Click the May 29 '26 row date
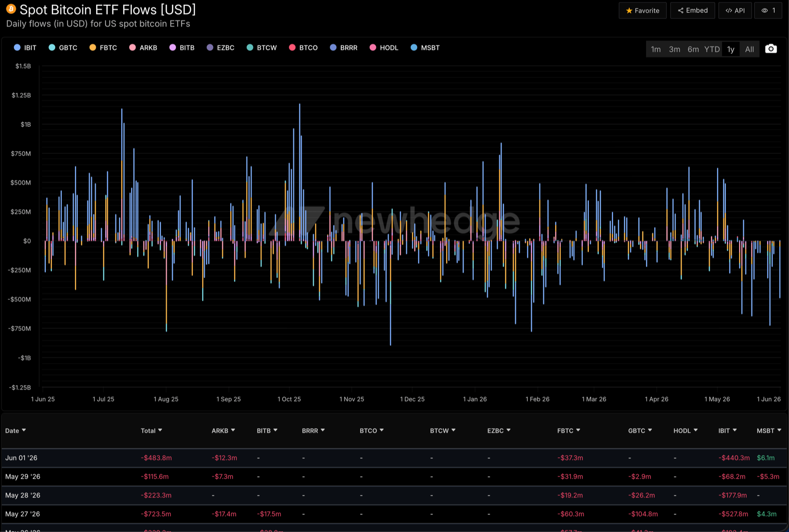Viewport: 789px width, 532px height. pos(23,477)
